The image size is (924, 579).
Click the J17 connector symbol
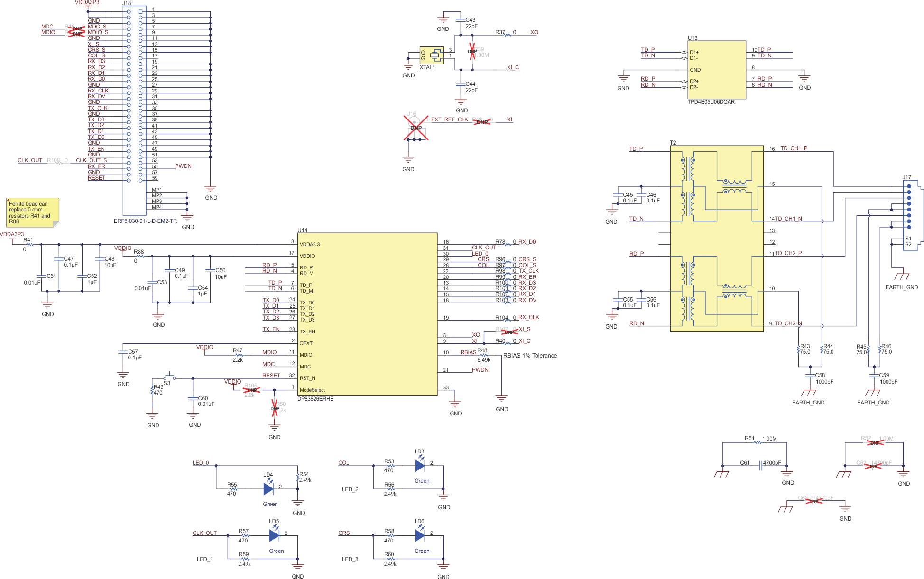[913, 216]
